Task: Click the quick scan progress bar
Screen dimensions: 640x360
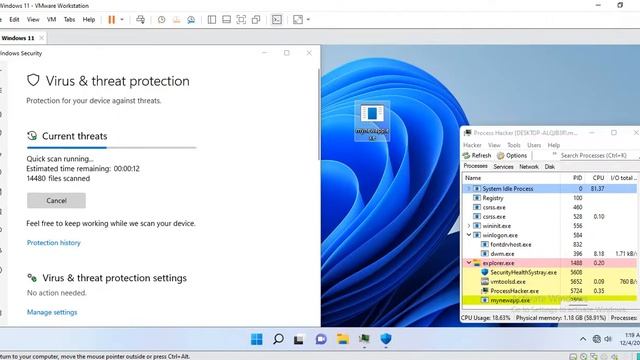Action: tap(111, 147)
